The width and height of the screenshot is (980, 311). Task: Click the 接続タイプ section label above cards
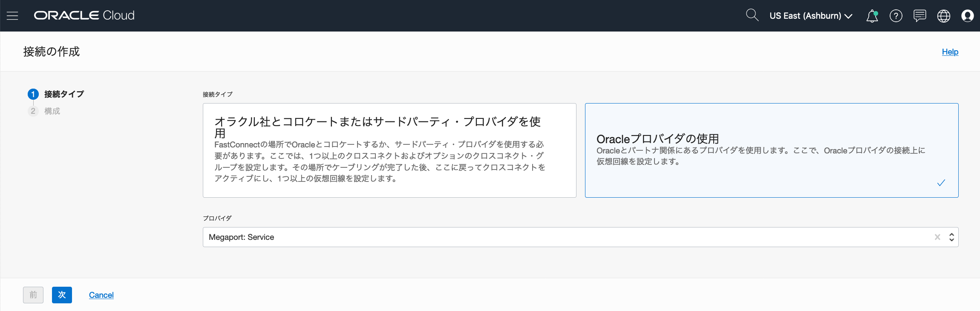(x=218, y=94)
